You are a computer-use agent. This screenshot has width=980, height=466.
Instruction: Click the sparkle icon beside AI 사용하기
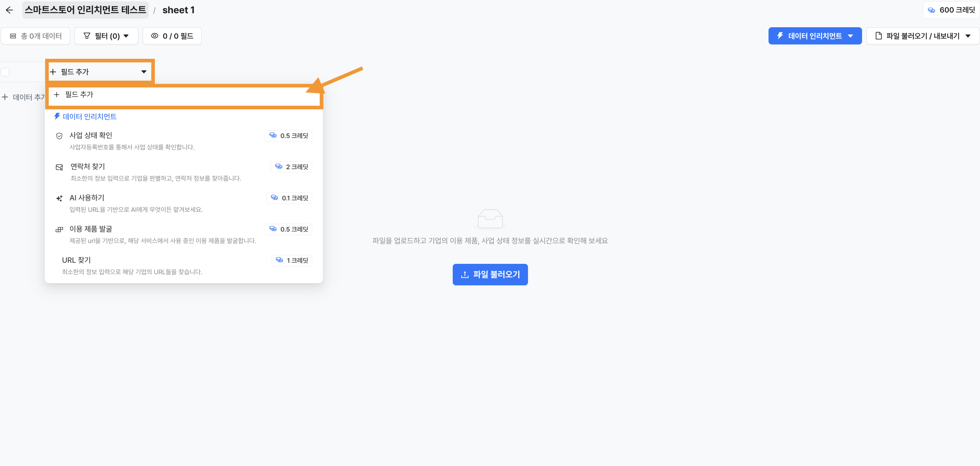(59, 198)
